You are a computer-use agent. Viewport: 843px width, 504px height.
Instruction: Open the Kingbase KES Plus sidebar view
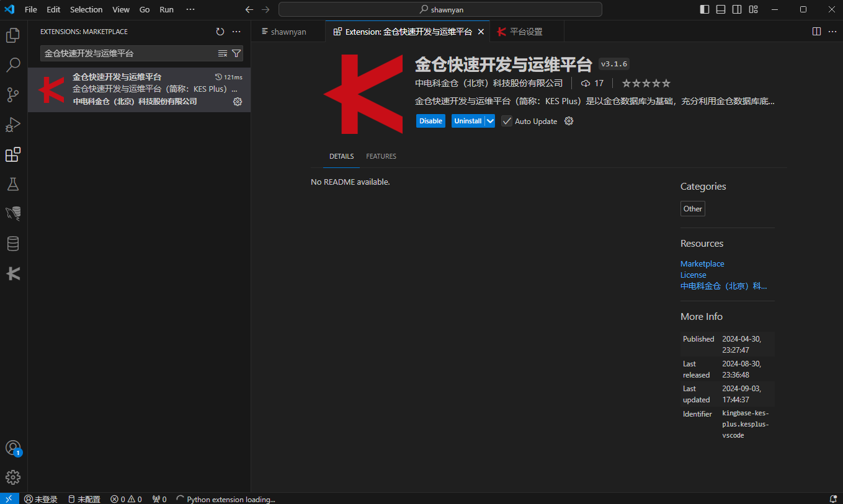point(13,273)
